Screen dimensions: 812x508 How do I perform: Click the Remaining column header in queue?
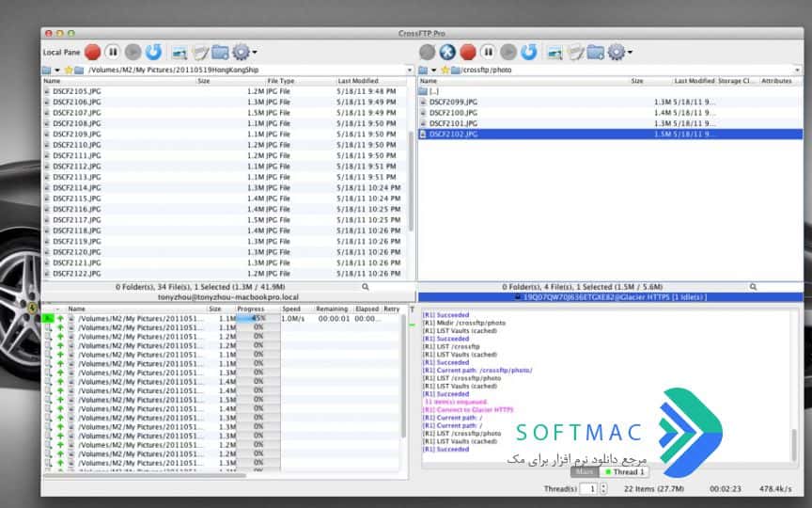click(x=334, y=309)
